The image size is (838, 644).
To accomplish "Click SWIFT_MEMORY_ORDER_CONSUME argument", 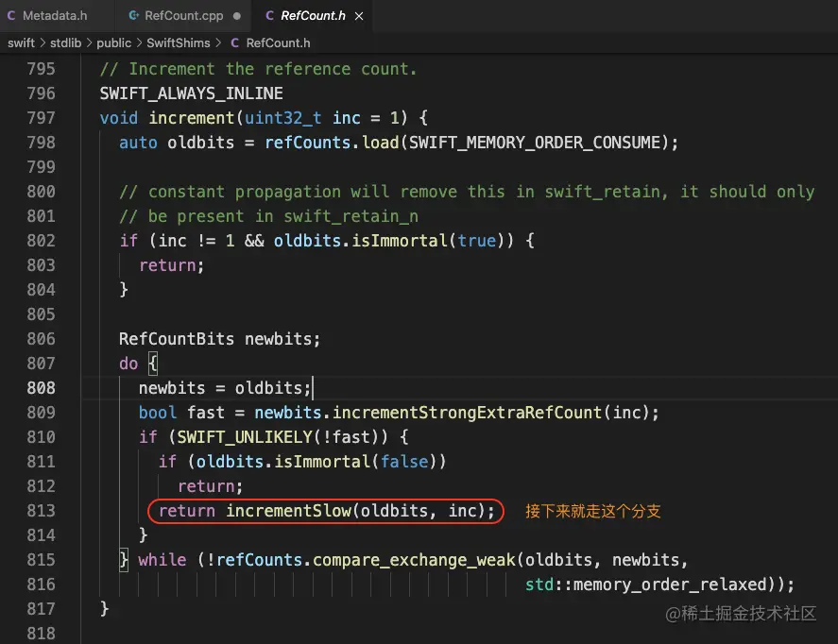I will pyautogui.click(x=535, y=143).
